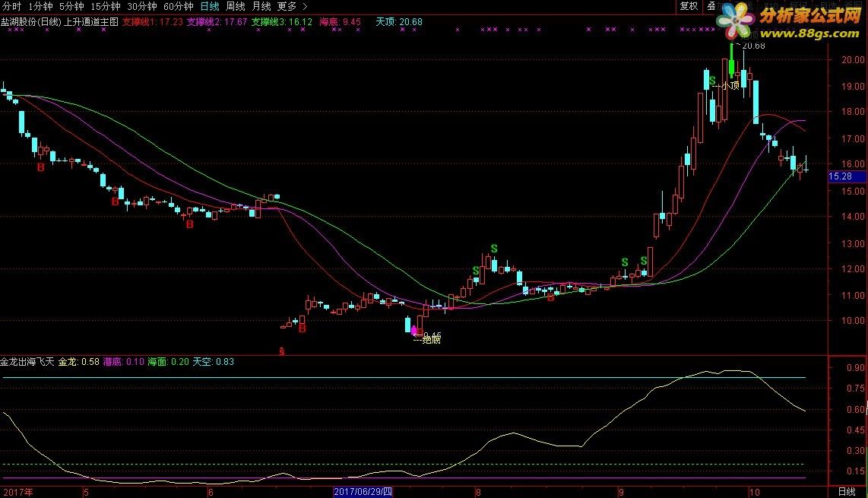Click month 5 on the time axis

[87, 493]
